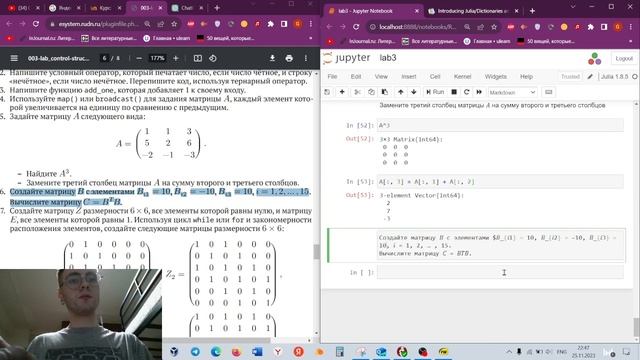Restart the kernel with the circular arrow
640x360 pixels.
[466, 92]
